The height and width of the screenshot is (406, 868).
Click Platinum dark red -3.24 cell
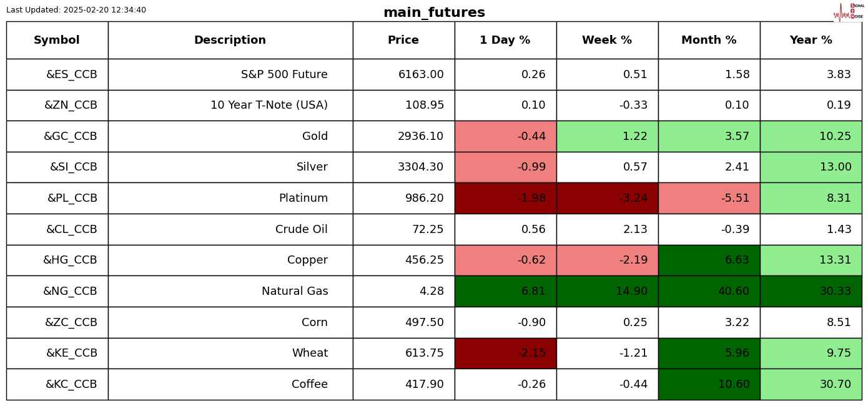tap(607, 199)
